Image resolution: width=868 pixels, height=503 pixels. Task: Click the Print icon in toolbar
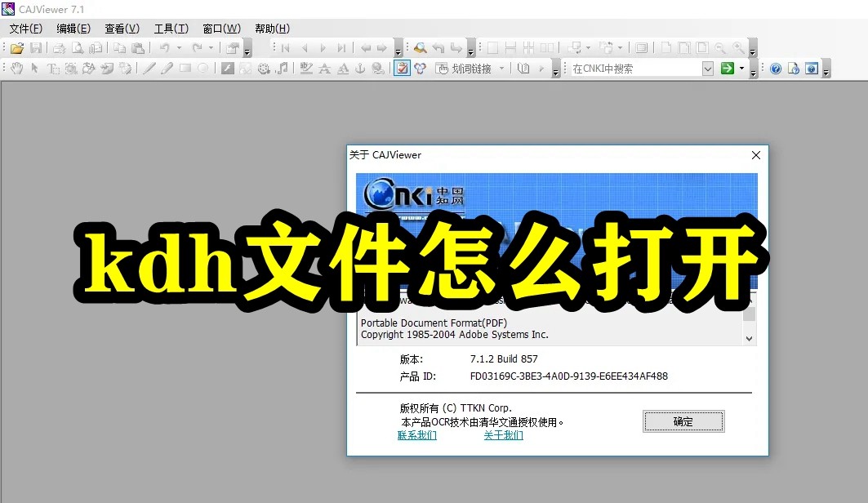[x=60, y=48]
